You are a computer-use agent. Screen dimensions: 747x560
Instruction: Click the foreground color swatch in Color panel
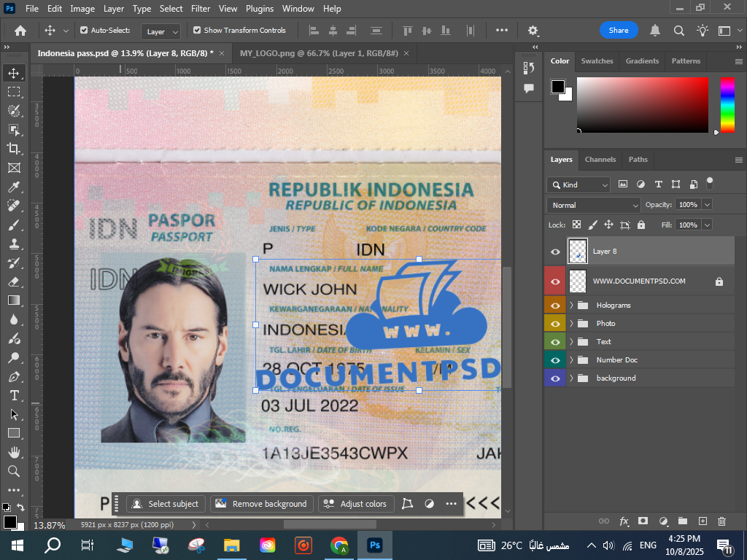(558, 87)
